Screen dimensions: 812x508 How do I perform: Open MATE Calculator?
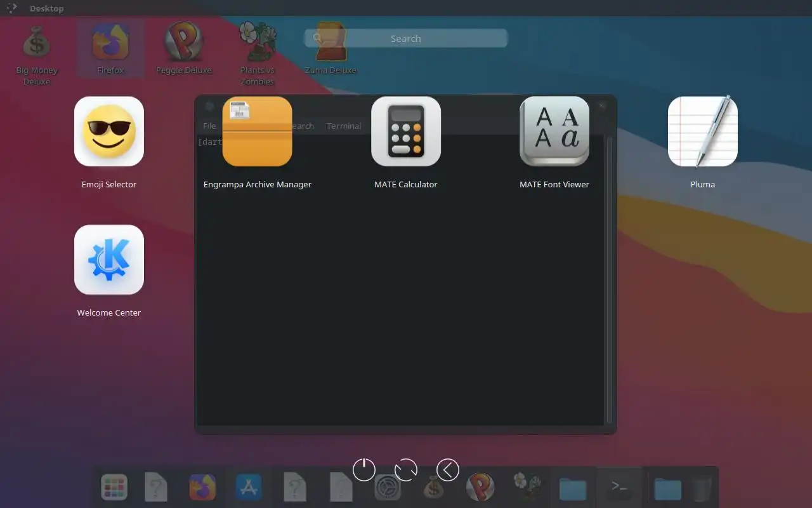coord(406,131)
